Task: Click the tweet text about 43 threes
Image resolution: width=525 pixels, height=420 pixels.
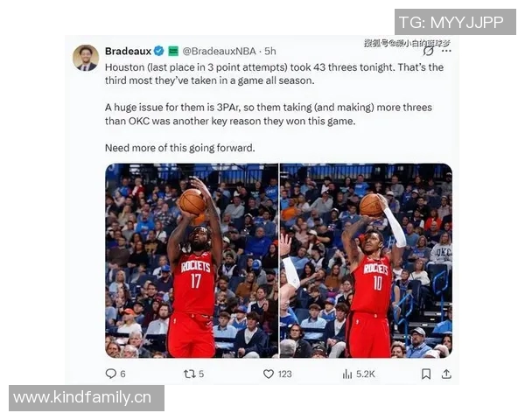Action: point(274,73)
